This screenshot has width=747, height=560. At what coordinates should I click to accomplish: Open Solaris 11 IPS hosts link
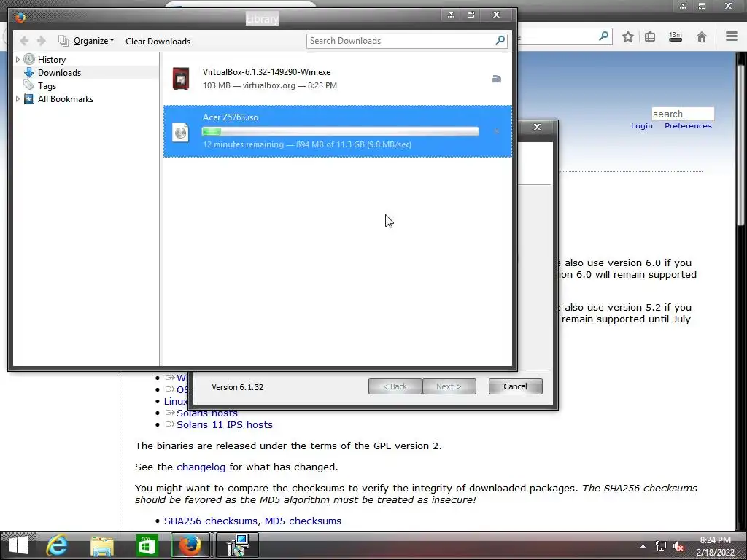coord(225,424)
